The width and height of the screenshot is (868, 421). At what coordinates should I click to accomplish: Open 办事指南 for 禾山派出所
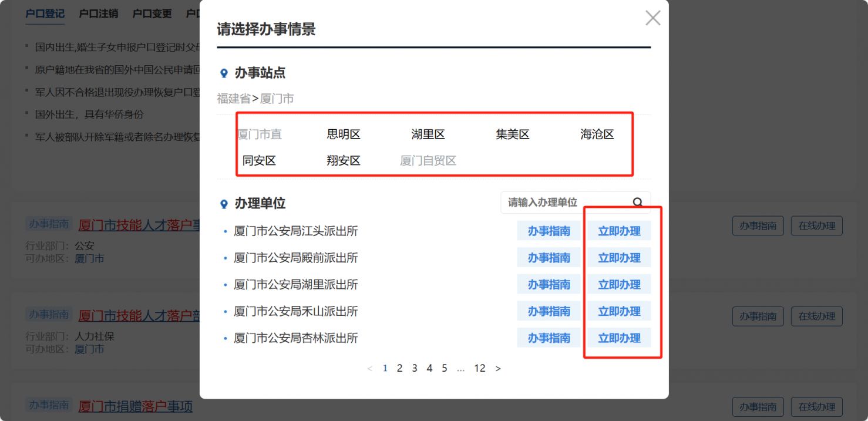(x=549, y=311)
